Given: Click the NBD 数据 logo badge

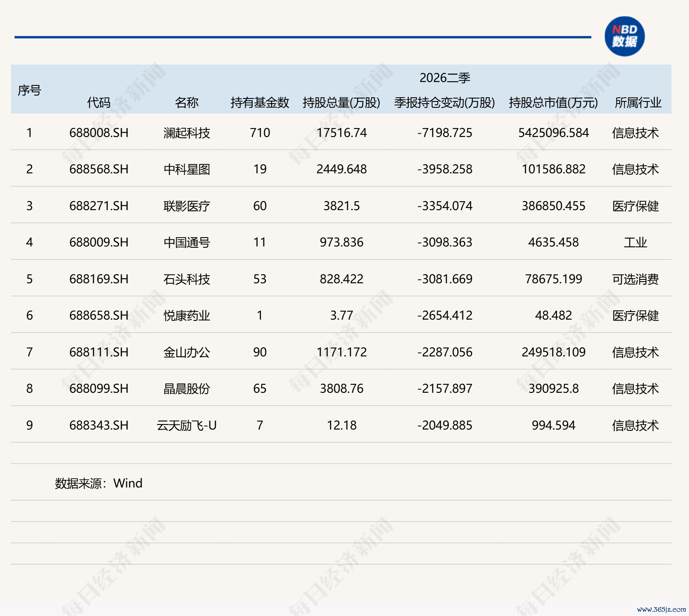Looking at the screenshot, I should coord(624,36).
